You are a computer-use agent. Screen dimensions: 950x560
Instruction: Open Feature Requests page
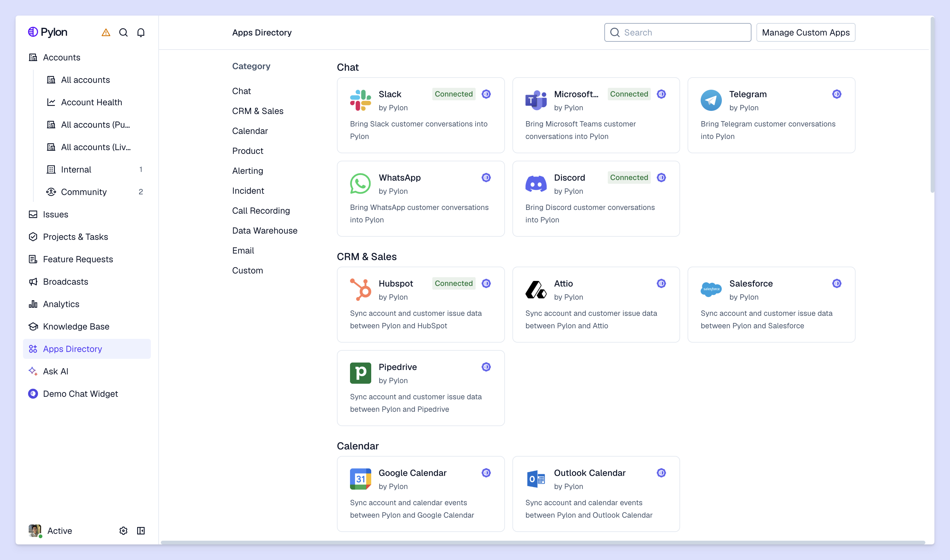coord(87,259)
